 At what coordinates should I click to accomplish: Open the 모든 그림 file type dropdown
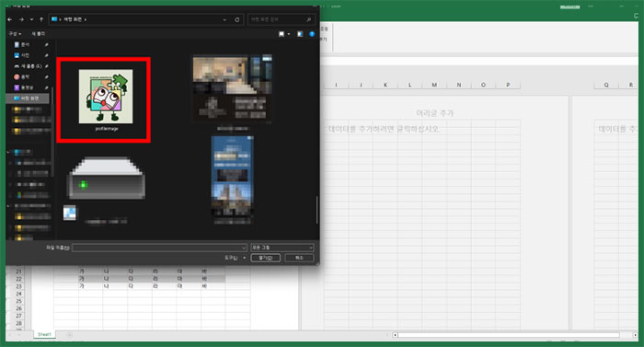[282, 248]
